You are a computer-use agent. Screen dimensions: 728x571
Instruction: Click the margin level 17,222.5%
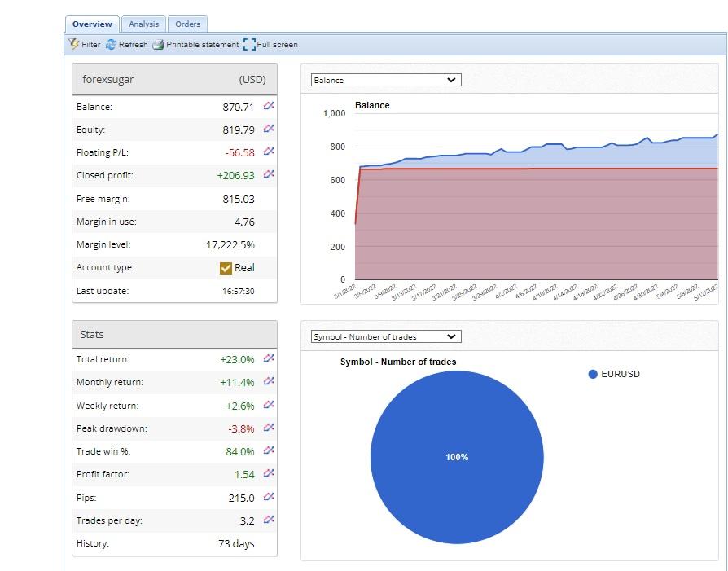(x=230, y=245)
